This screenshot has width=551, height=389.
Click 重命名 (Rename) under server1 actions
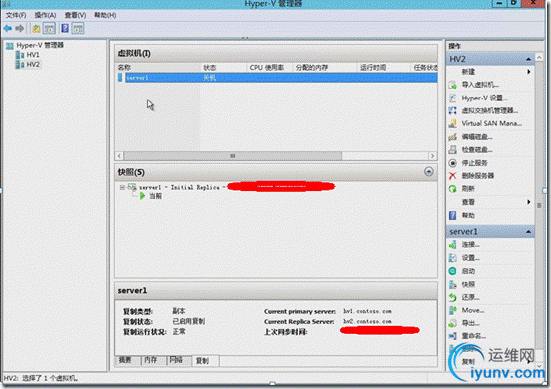(x=473, y=336)
